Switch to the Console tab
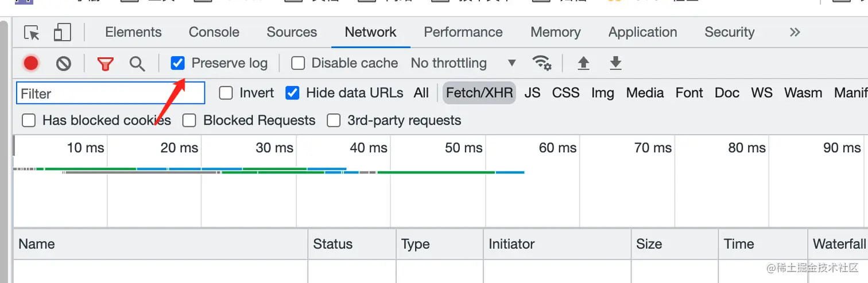 pos(214,32)
